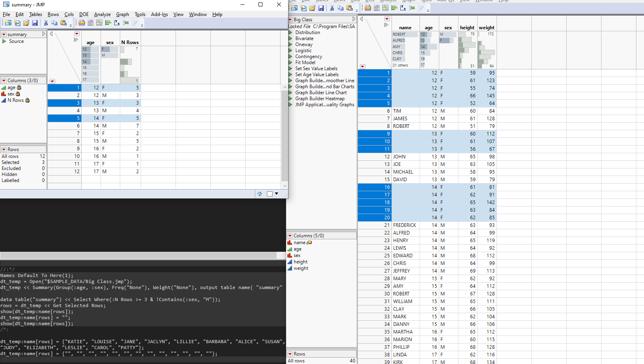The width and height of the screenshot is (644, 364).
Task: Click New Data Table icon in summary toolbar
Action: (8, 23)
